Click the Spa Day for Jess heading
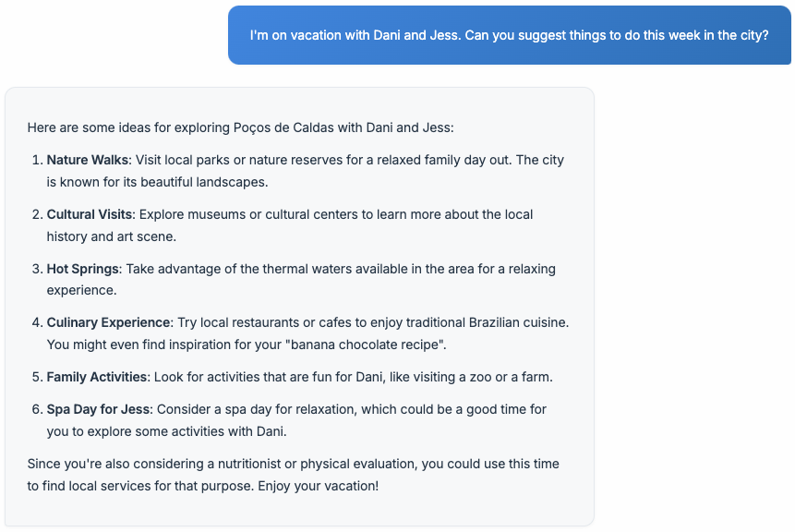The height and width of the screenshot is (532, 795). pos(99,409)
